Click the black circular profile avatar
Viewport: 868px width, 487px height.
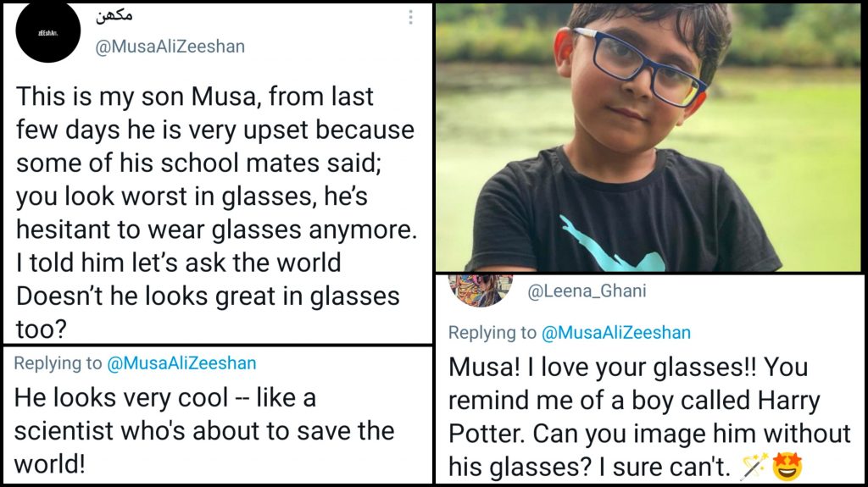[x=47, y=31]
